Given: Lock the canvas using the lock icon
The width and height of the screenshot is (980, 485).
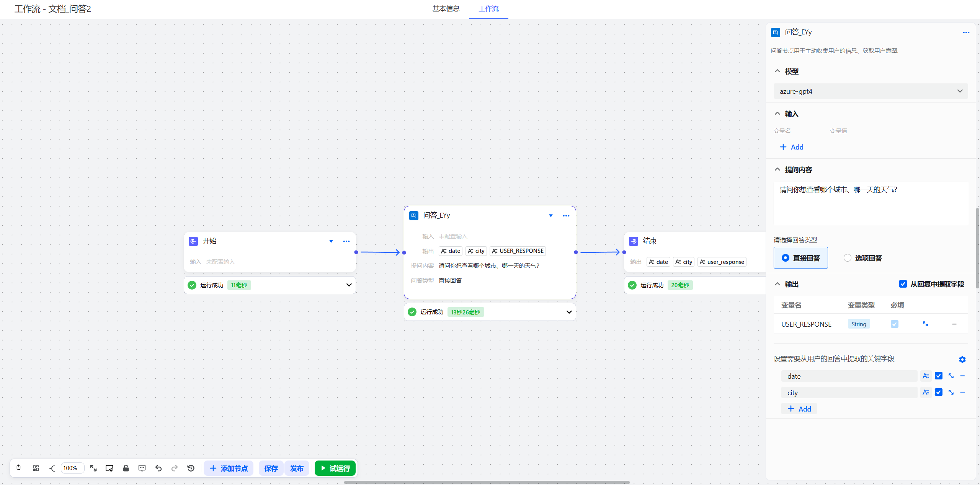Looking at the screenshot, I should click(126, 468).
